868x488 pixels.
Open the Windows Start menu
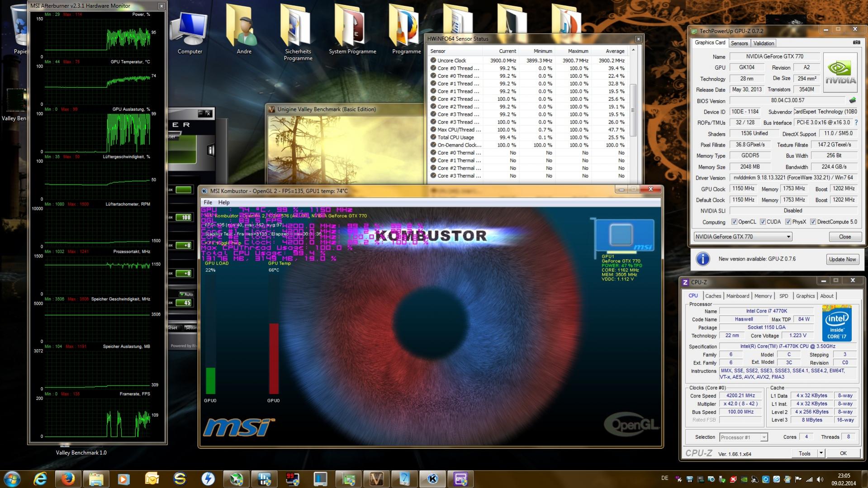click(x=12, y=479)
